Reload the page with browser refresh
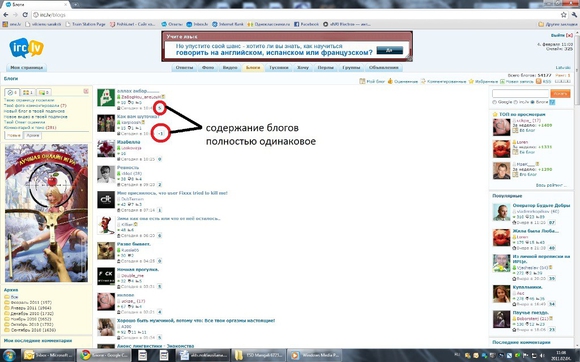 25,15
